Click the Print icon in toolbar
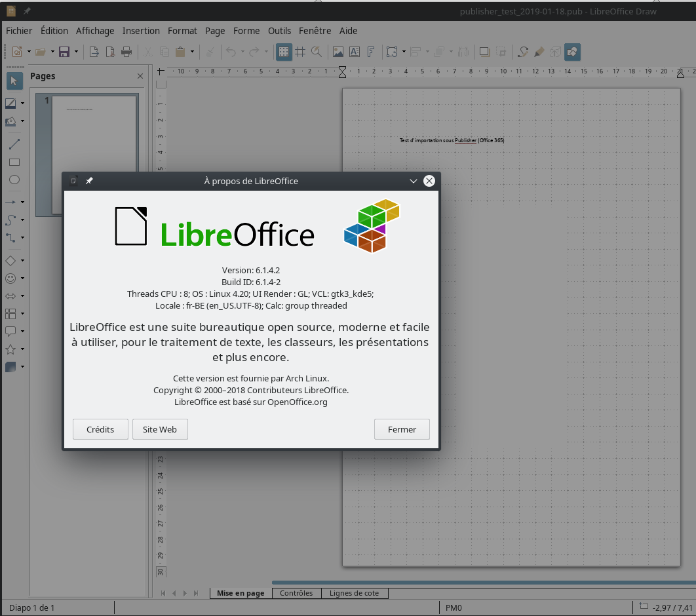 pyautogui.click(x=126, y=52)
